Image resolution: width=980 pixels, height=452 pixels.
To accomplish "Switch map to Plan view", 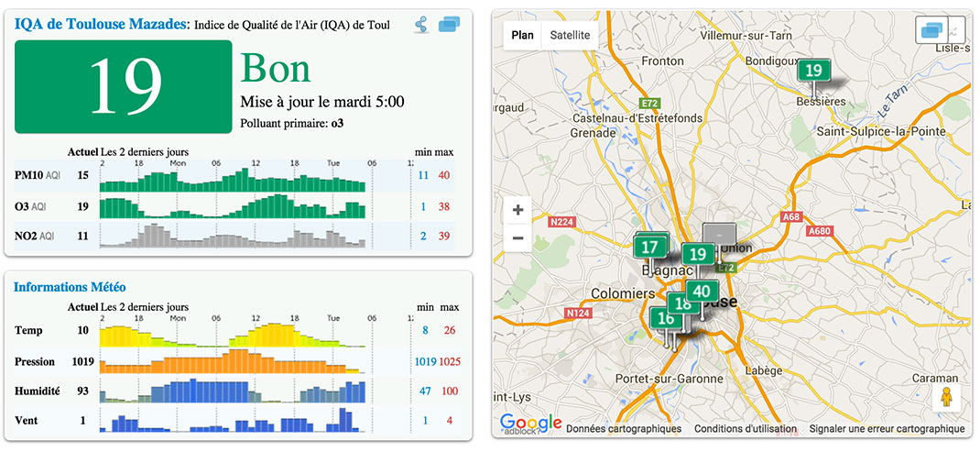I will [x=522, y=36].
